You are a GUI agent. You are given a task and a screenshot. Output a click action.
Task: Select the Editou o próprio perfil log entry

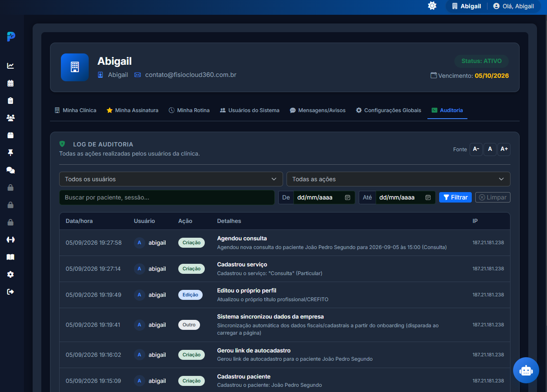pyautogui.click(x=285, y=295)
